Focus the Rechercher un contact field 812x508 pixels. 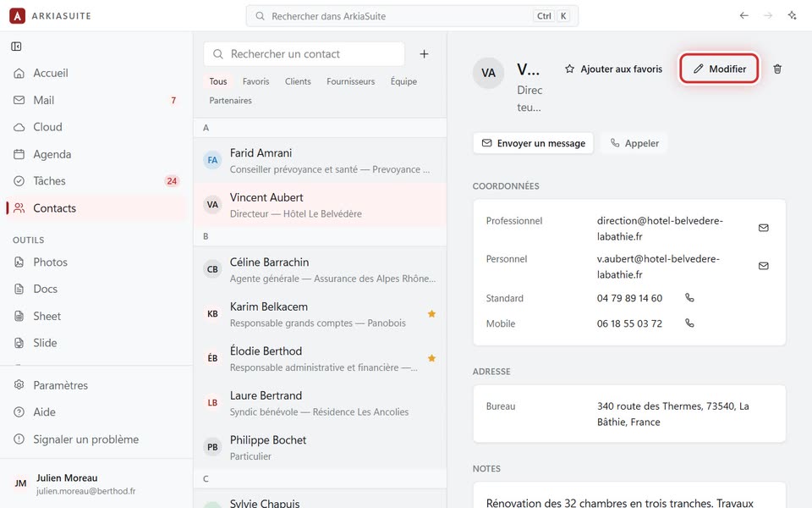tap(304, 54)
